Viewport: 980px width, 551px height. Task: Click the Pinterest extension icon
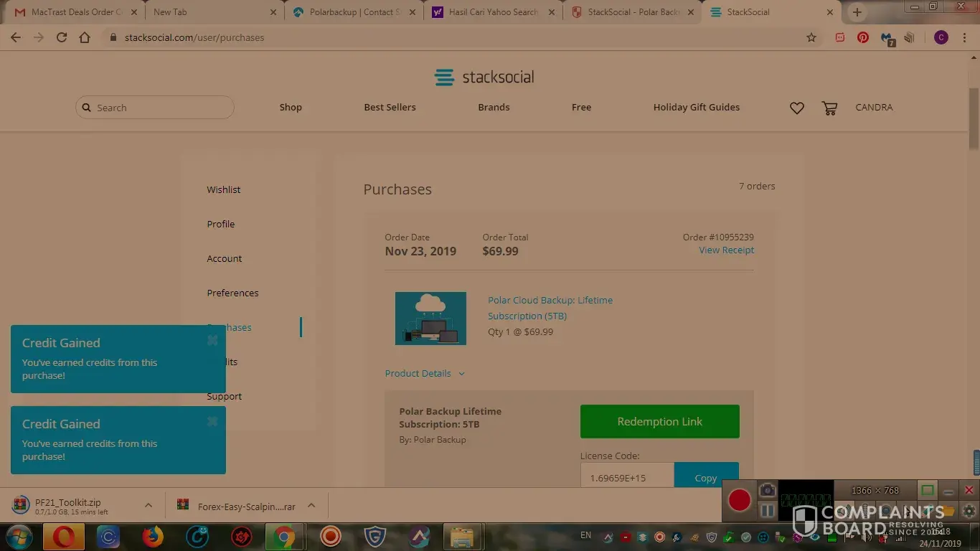863,37
